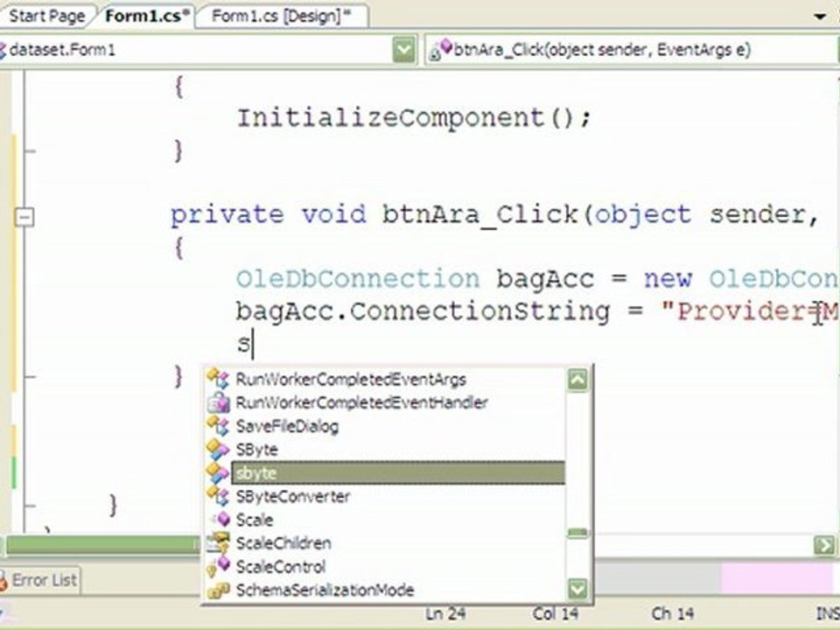Open the Form1.cs [Design] tab

[x=281, y=16]
